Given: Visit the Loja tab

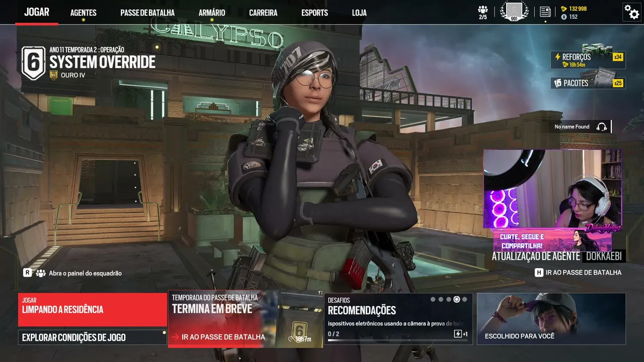Looking at the screenshot, I should (x=359, y=13).
